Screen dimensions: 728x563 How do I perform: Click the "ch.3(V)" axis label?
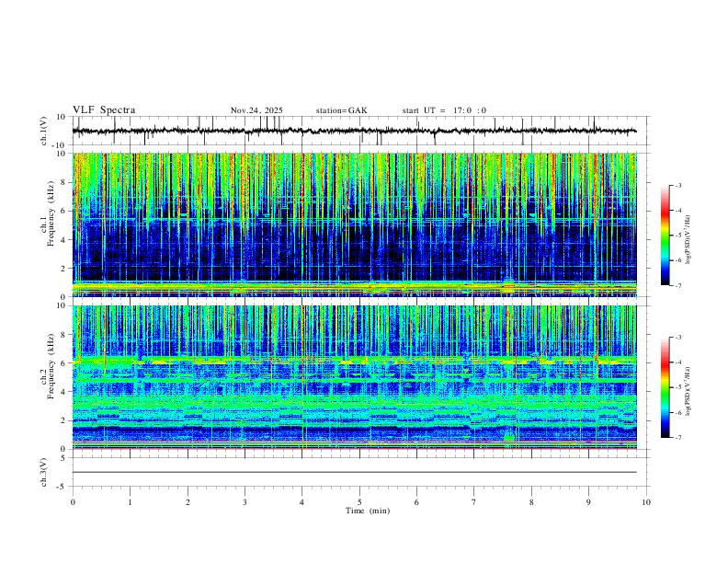coord(44,472)
